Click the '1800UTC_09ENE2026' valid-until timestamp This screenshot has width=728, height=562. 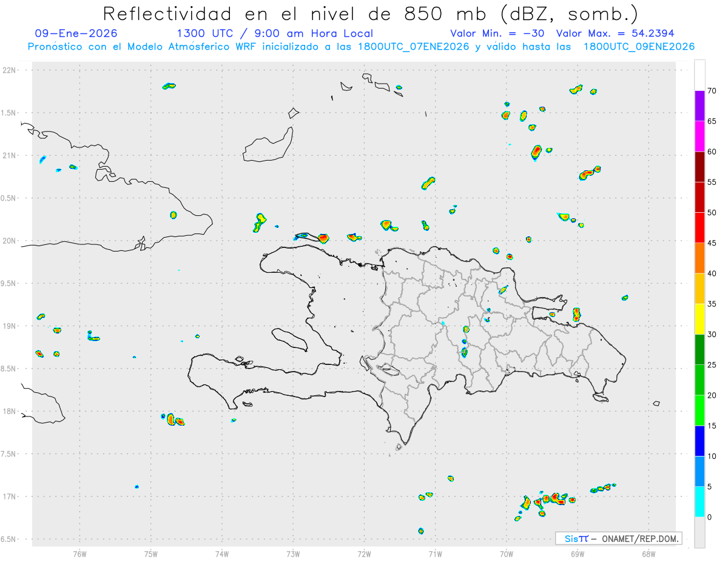pyautogui.click(x=639, y=47)
